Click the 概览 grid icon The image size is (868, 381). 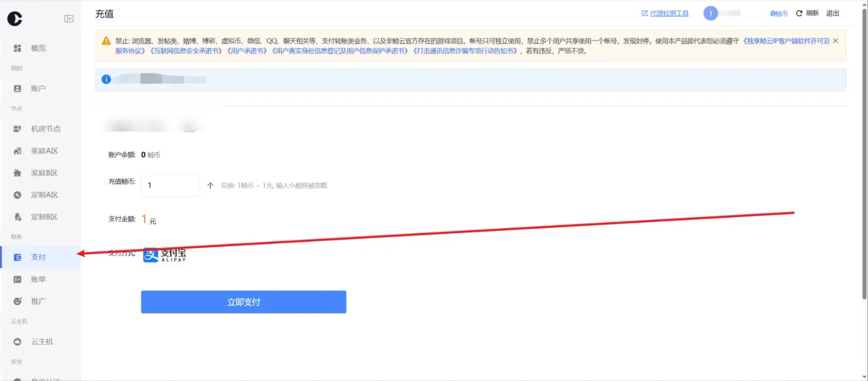click(17, 48)
